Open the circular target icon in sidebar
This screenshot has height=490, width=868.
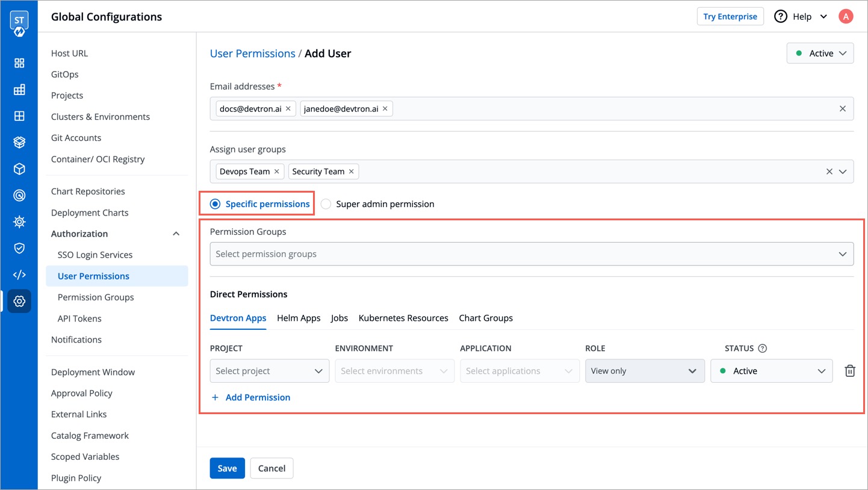click(19, 196)
